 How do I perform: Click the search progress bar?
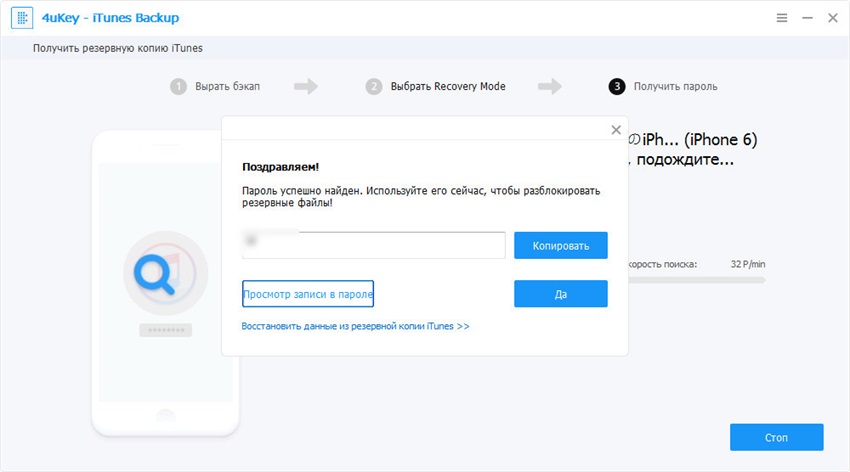tap(697, 280)
